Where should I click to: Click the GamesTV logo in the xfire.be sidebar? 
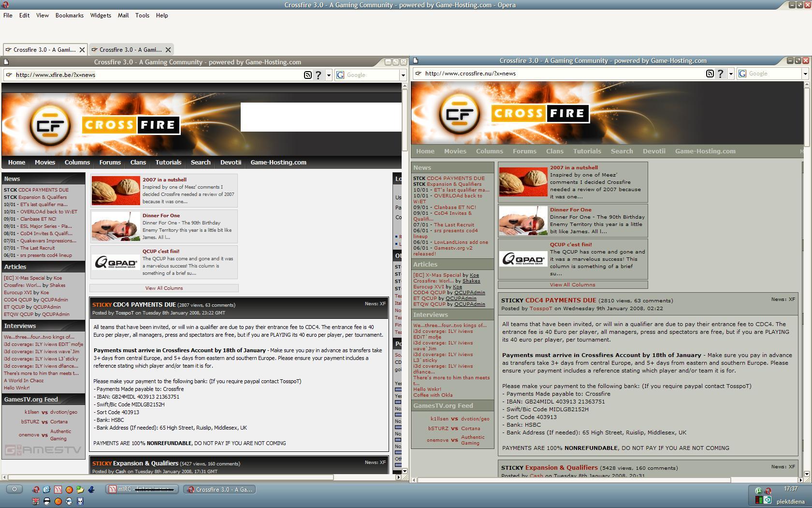(x=43, y=450)
